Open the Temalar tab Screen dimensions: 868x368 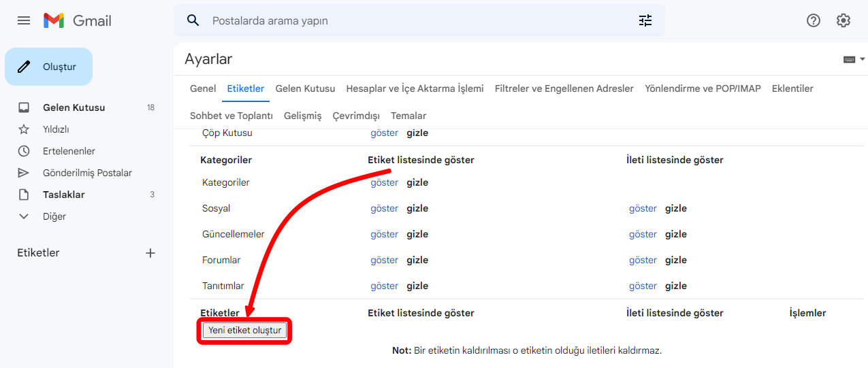(x=408, y=116)
